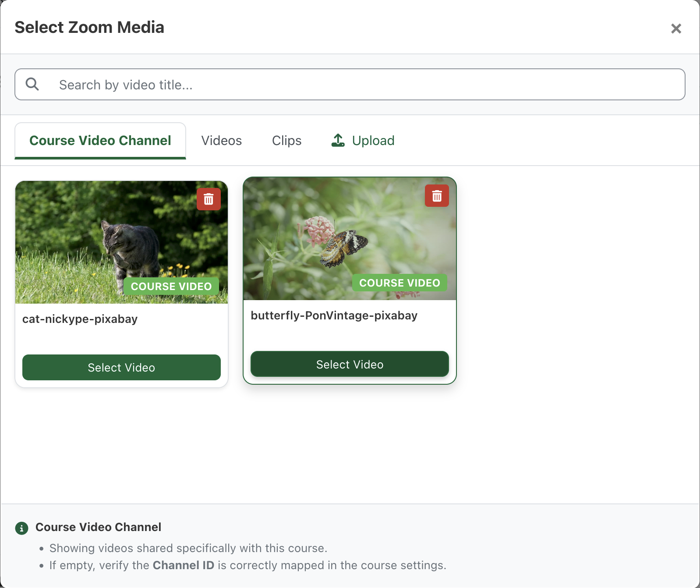Select Video for butterfly-PonVintage-pixabay

(x=350, y=364)
